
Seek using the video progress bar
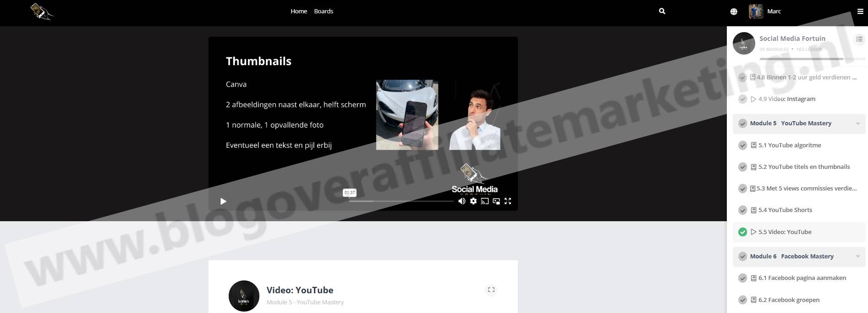point(401,201)
